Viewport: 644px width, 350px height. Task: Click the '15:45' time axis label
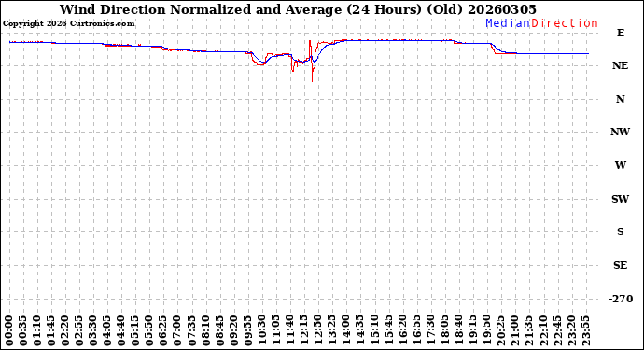388,331
